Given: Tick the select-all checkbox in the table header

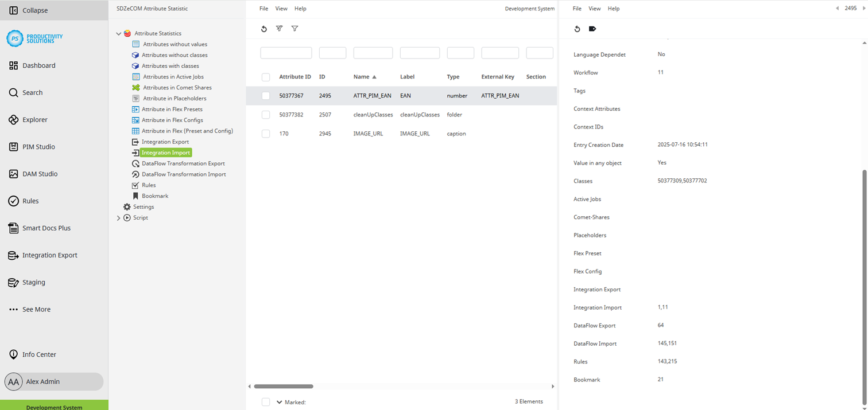Looking at the screenshot, I should [266, 76].
